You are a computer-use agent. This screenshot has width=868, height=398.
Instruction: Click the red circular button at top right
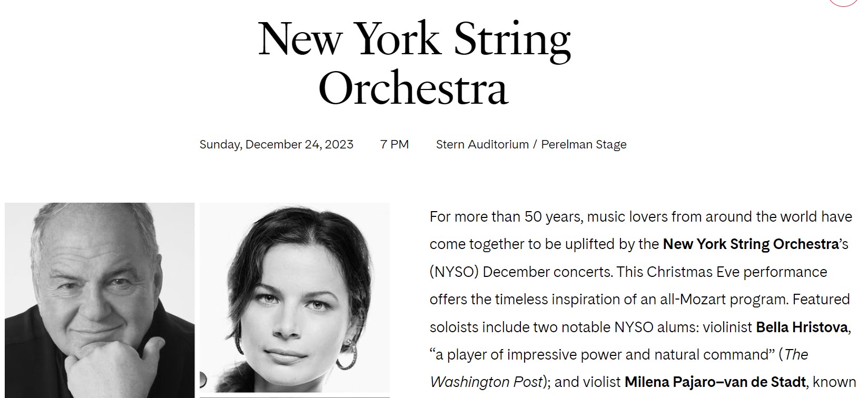click(x=845, y=2)
